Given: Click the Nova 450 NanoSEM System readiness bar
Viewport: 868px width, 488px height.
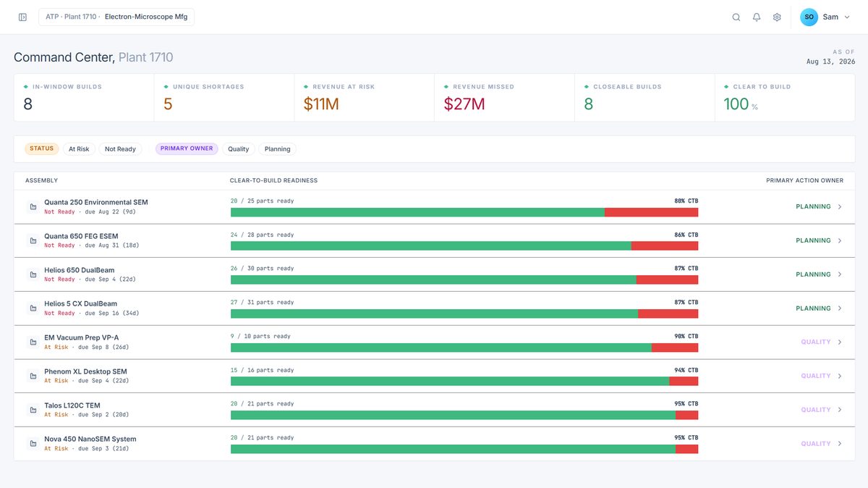Looking at the screenshot, I should 464,449.
